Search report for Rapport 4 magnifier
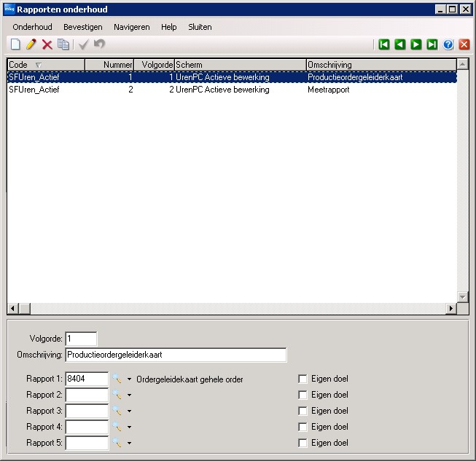This screenshot has height=461, width=476. 117,427
